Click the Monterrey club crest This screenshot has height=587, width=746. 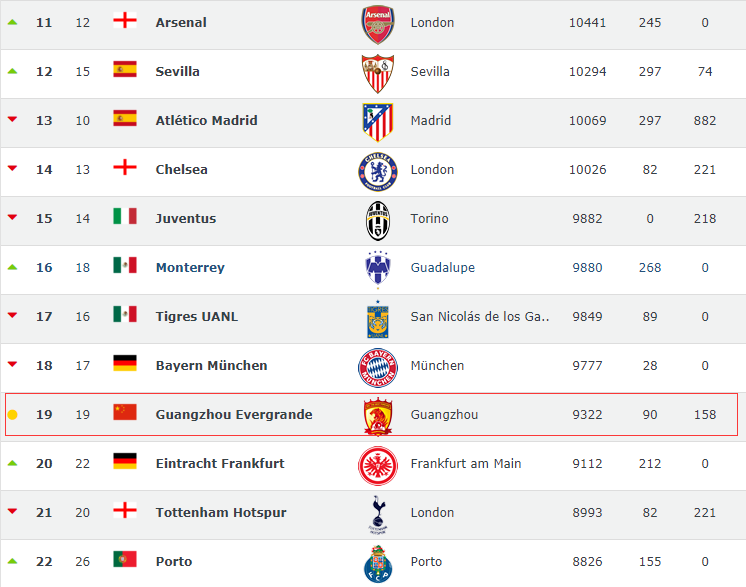click(378, 270)
